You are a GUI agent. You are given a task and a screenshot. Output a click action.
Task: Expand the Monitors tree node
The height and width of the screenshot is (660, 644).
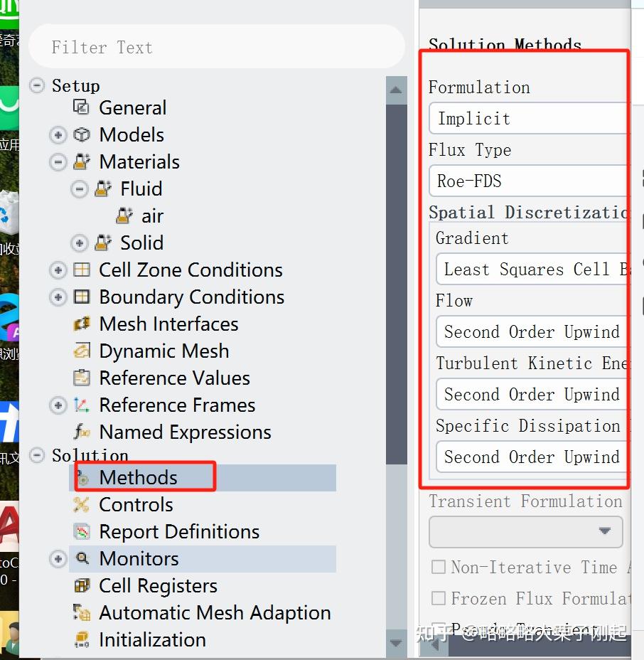[x=58, y=558]
